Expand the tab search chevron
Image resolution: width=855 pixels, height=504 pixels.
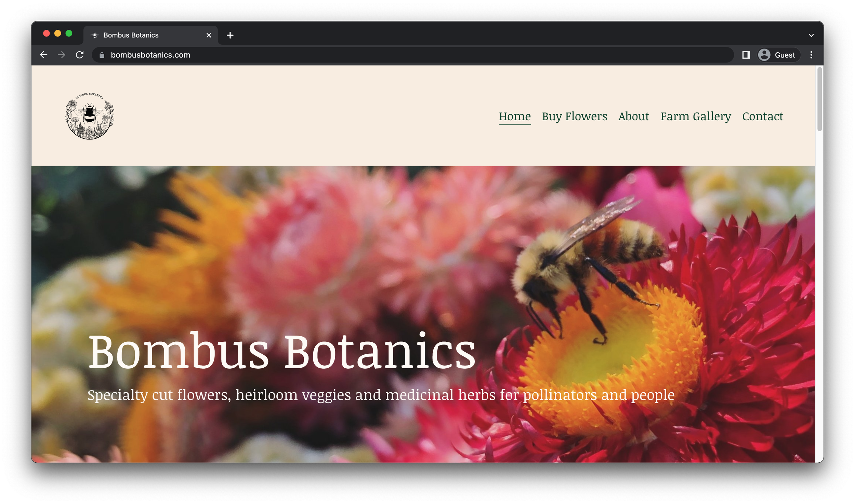tap(811, 35)
